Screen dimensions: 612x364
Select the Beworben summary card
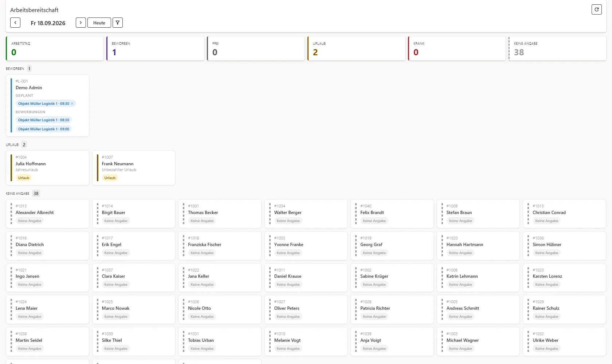155,48
